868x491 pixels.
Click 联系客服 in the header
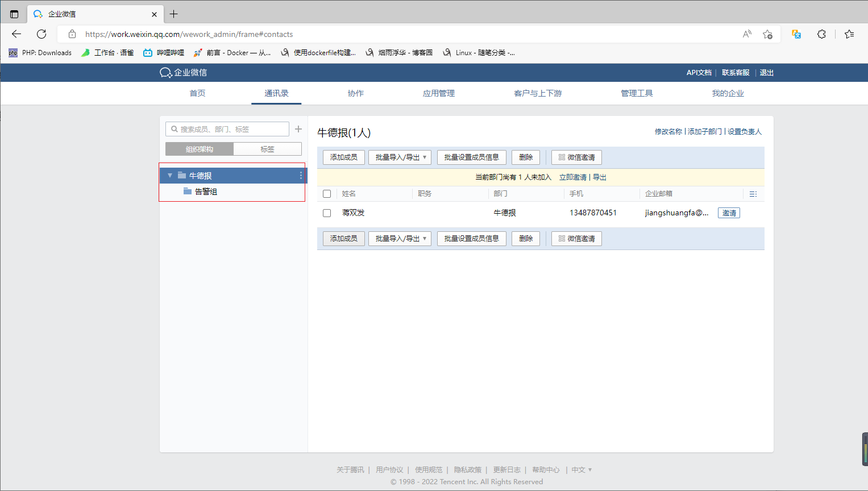coord(736,73)
